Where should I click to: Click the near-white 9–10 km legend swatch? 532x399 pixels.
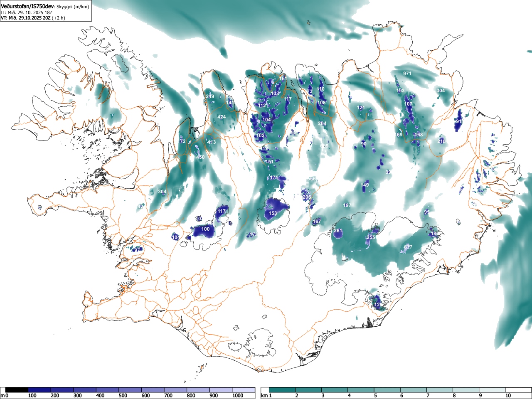[493, 390]
